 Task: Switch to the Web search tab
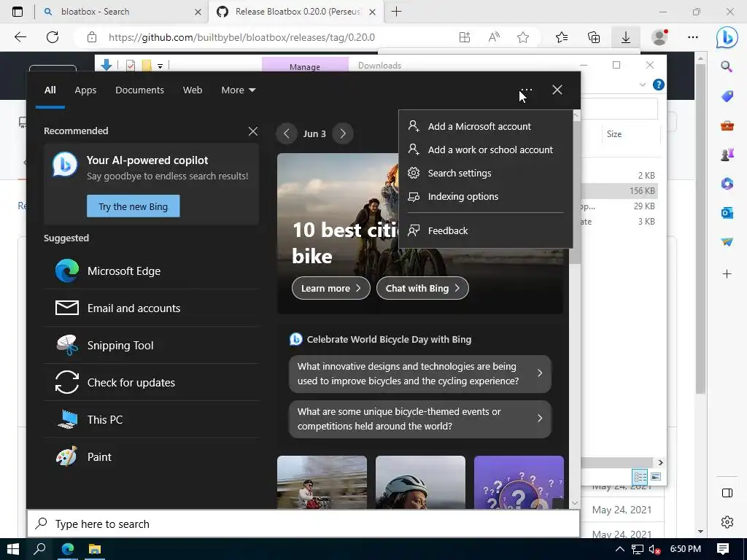coord(193,90)
